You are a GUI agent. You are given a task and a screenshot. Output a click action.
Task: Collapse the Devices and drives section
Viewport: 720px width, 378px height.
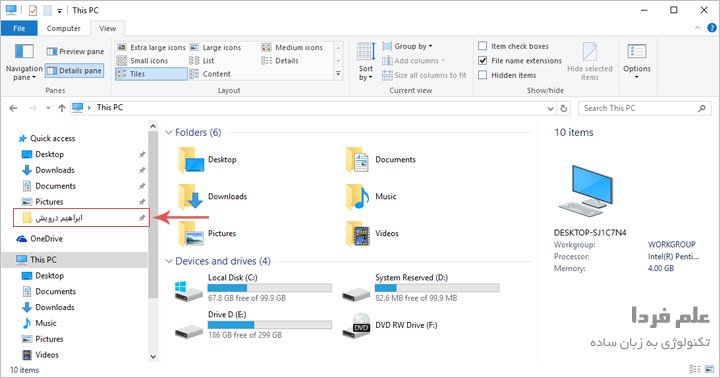coord(169,261)
